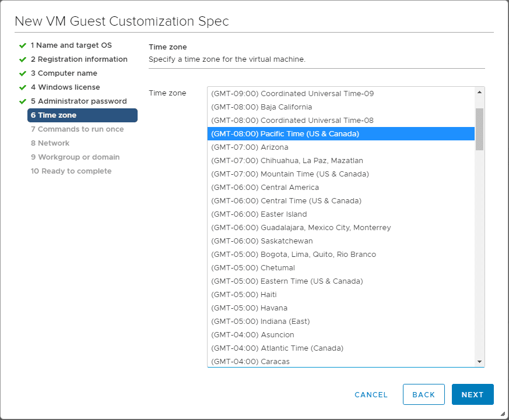The image size is (509, 420).
Task: Select Eastern Time (US & Canada)
Action: point(287,281)
